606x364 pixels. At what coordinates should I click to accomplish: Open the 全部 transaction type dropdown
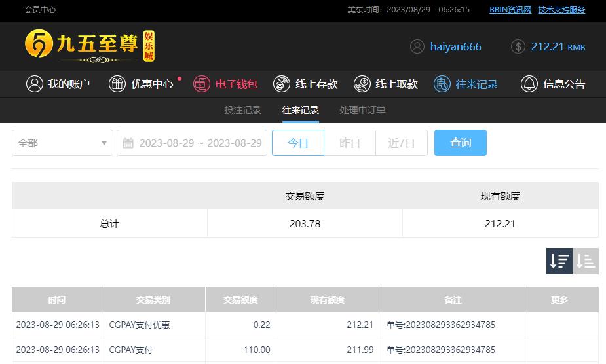62,143
